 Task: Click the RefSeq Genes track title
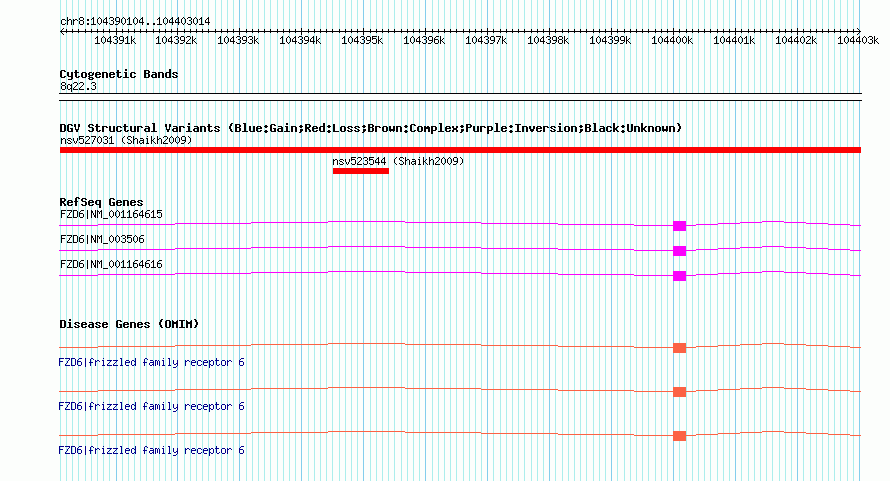101,202
